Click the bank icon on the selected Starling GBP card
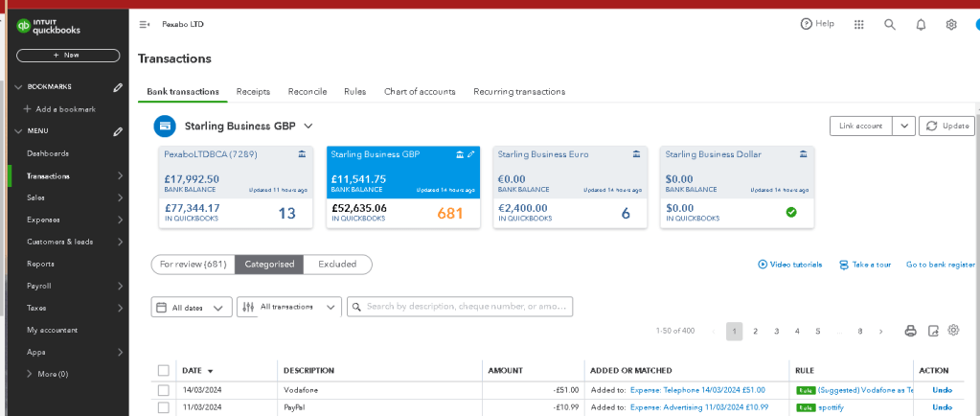This screenshot has width=980, height=416. 460,154
